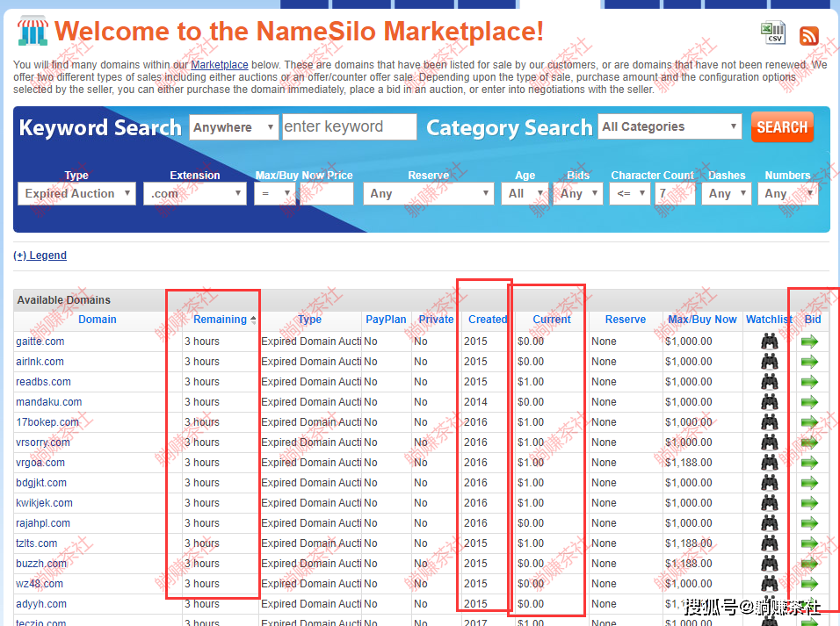
Task: Select the $1,188.00 price for vrgoa.com
Action: point(688,463)
